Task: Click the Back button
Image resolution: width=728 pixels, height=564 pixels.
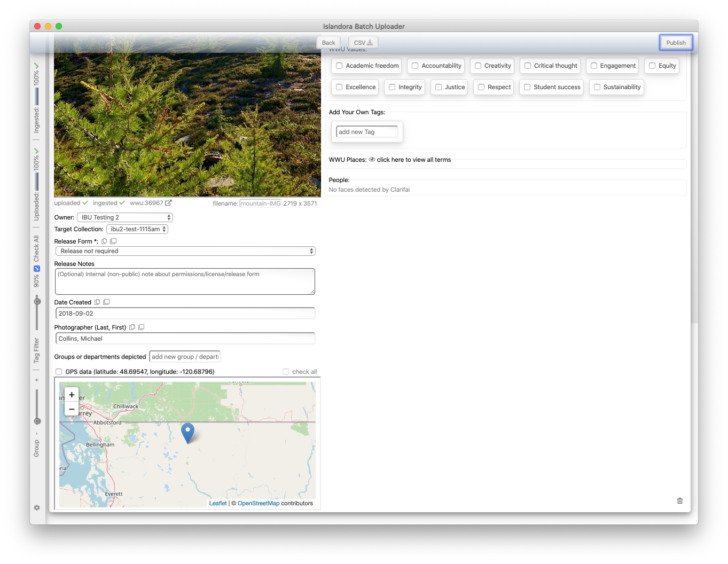Action: (x=328, y=43)
